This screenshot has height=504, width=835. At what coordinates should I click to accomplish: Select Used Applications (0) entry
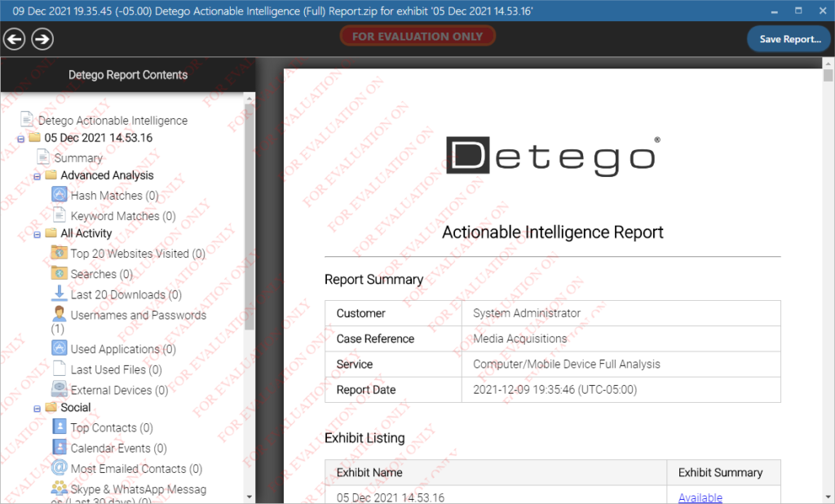pyautogui.click(x=123, y=349)
